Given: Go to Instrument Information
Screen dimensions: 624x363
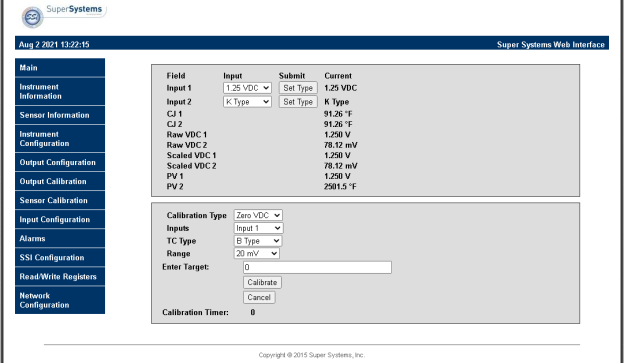Looking at the screenshot, I should pos(60,92).
